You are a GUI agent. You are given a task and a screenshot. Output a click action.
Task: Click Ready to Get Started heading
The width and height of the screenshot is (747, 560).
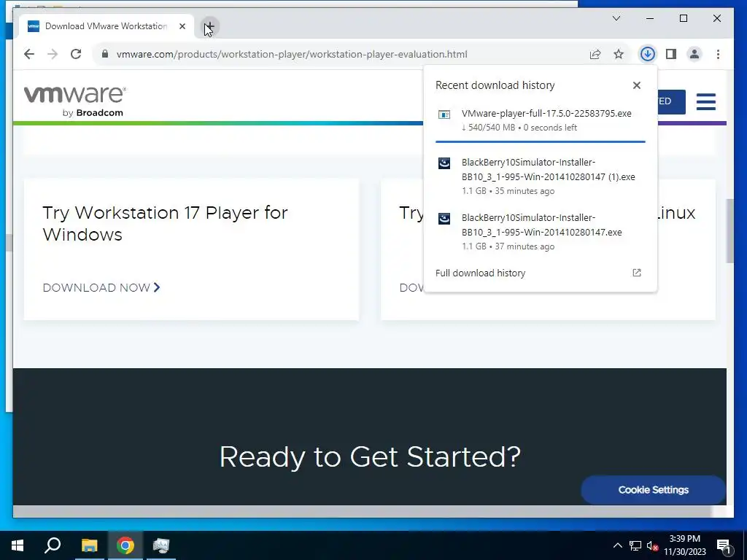point(370,456)
